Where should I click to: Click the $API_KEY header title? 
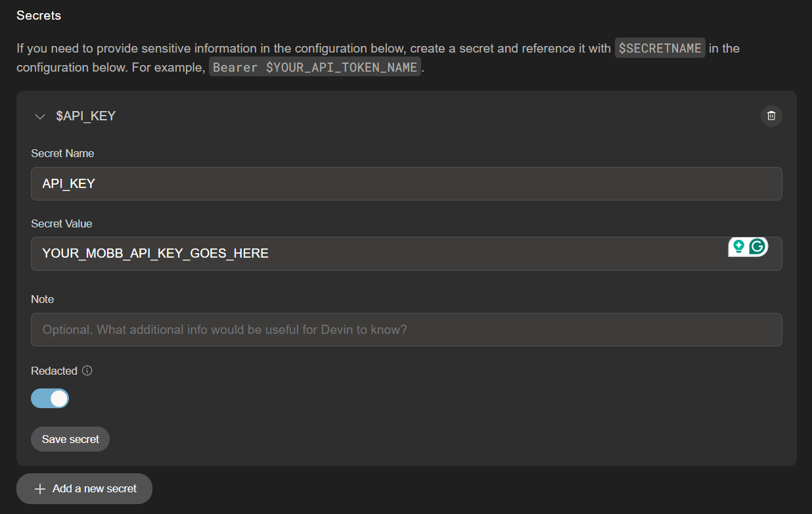85,116
